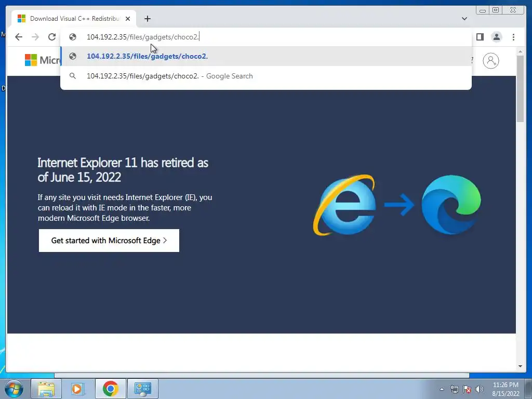Click the scrollbar up arrow
This screenshot has width=532, height=399.
pyautogui.click(x=520, y=51)
